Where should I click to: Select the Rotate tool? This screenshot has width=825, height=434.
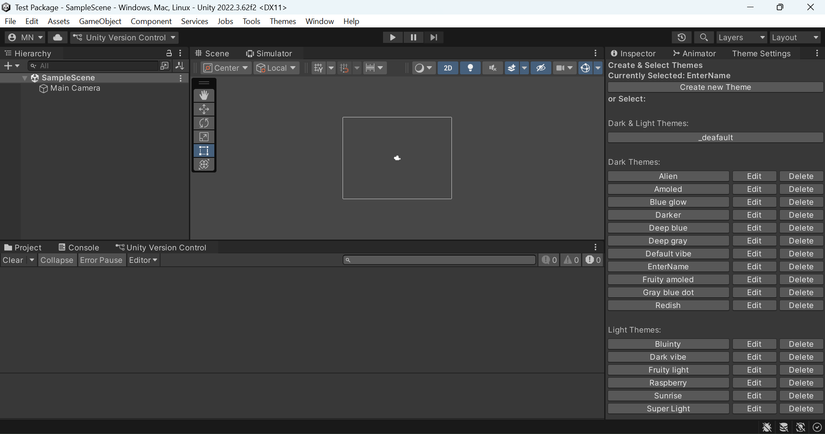[x=204, y=123]
